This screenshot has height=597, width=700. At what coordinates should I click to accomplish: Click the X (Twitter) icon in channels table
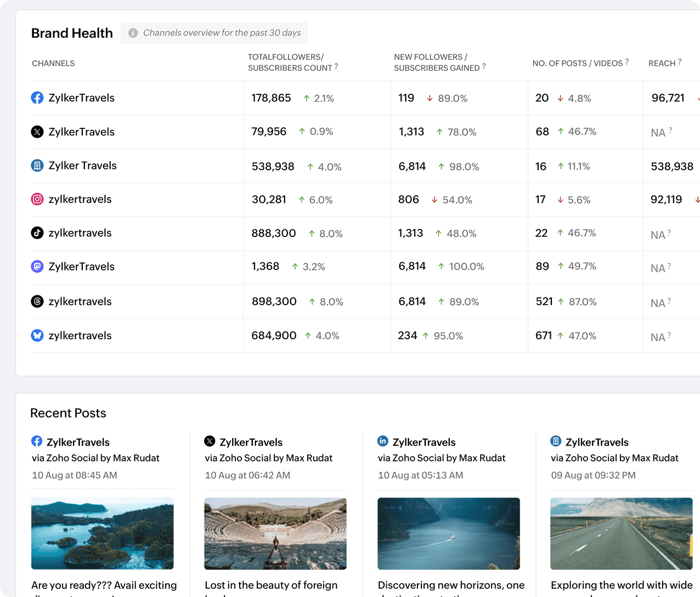(37, 132)
